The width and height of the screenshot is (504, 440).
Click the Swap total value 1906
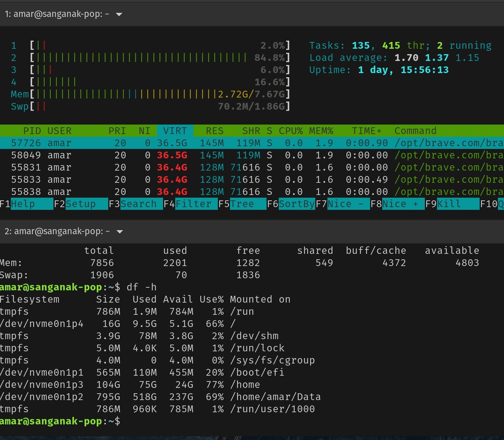102,275
